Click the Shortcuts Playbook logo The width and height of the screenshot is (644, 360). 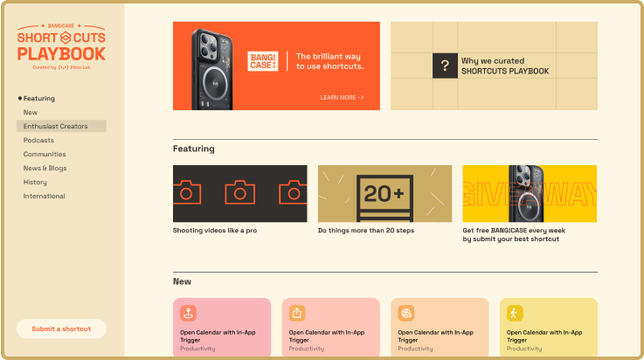coord(61,46)
